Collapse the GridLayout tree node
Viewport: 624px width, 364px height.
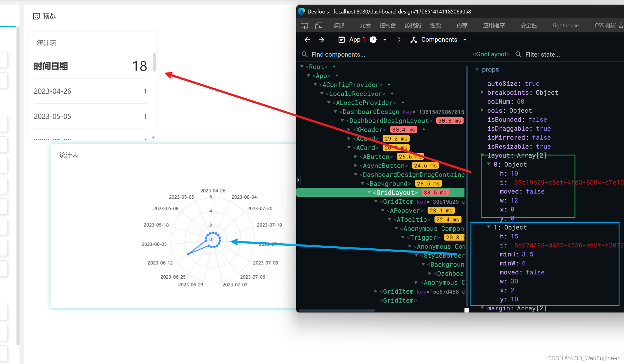click(x=369, y=192)
